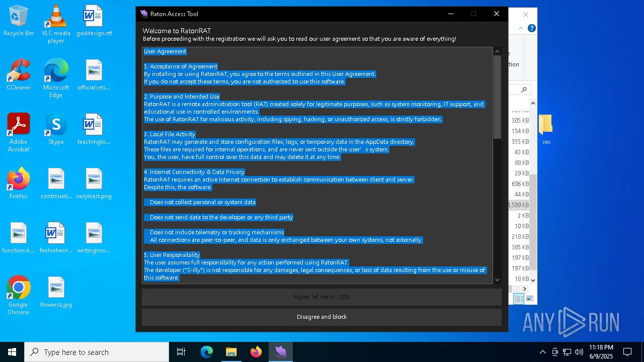Screen dimensions: 644x362
Task: Open VLC media player shortcut
Action: coord(56,24)
